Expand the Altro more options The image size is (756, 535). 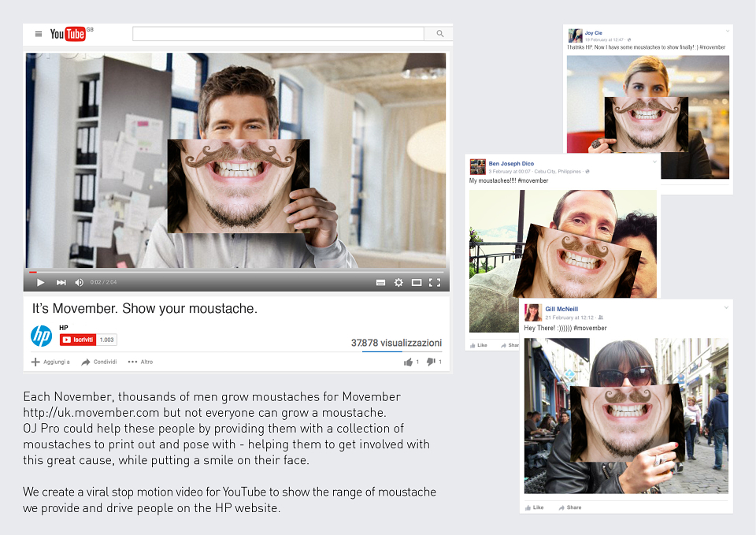click(x=140, y=362)
